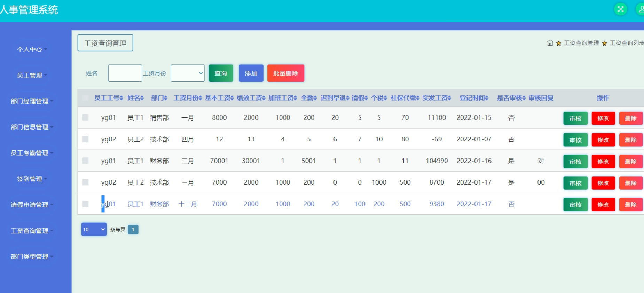Click the 十二月 cell in last row

coord(188,204)
